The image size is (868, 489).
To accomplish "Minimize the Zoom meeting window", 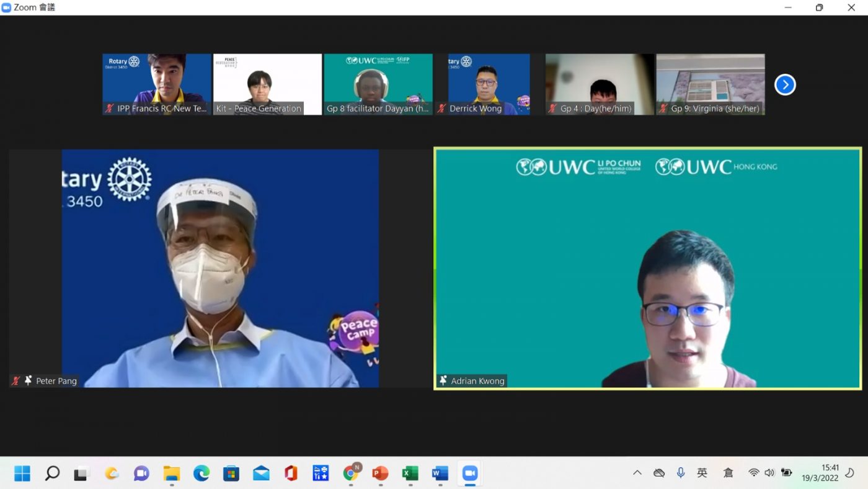I will point(788,7).
